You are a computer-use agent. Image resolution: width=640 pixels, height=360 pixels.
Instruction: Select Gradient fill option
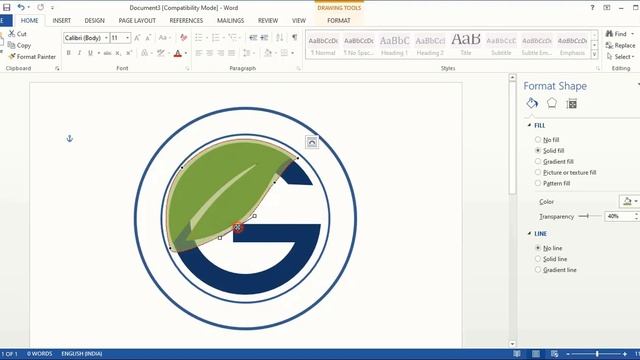coord(554,162)
